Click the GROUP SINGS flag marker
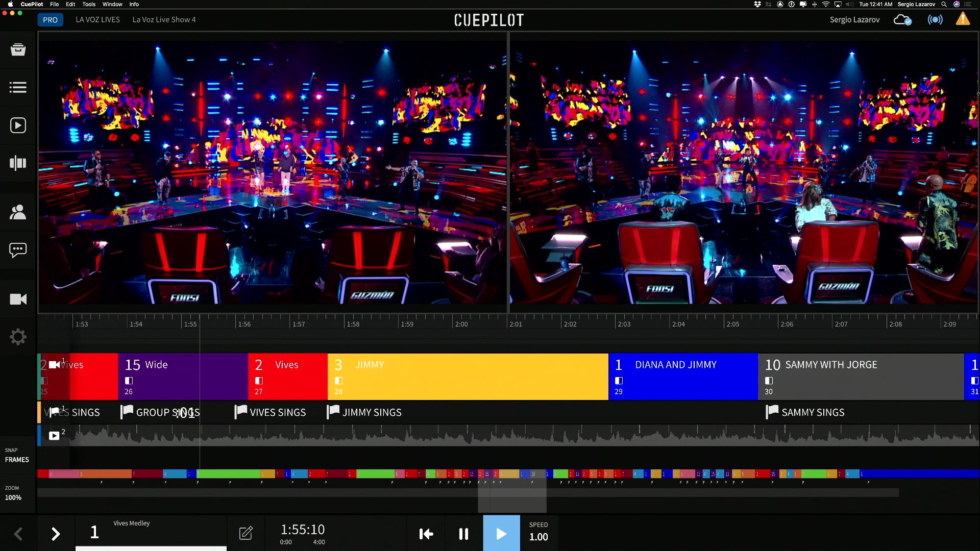Screen dimensions: 980x551 127,411
